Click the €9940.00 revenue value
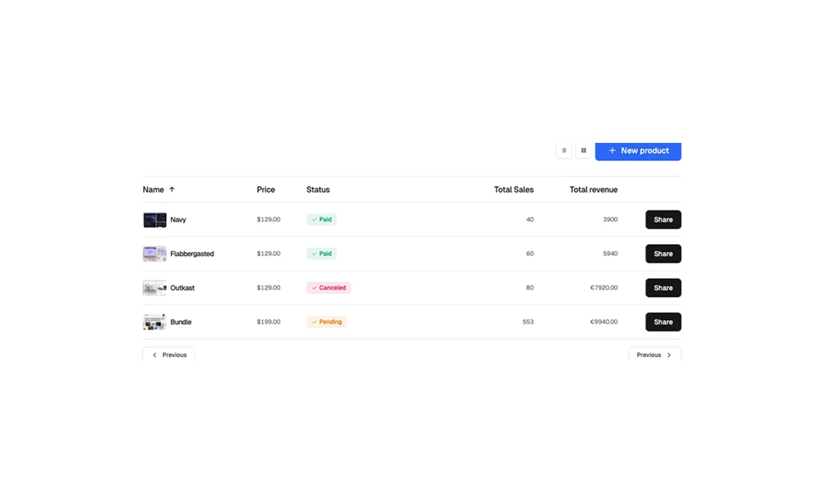 pos(604,322)
